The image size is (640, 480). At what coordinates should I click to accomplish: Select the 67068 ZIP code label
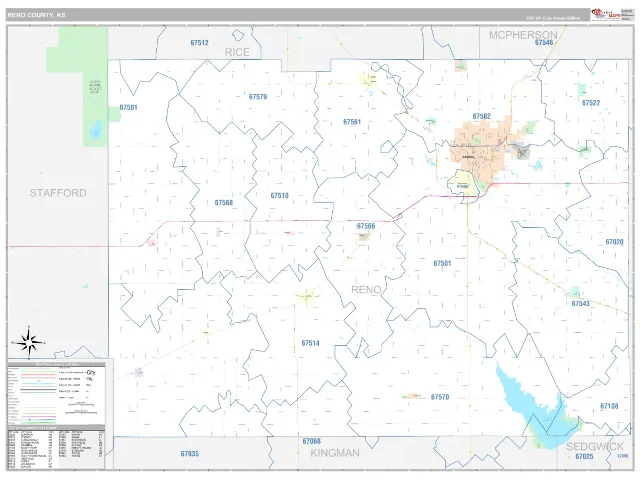311,441
